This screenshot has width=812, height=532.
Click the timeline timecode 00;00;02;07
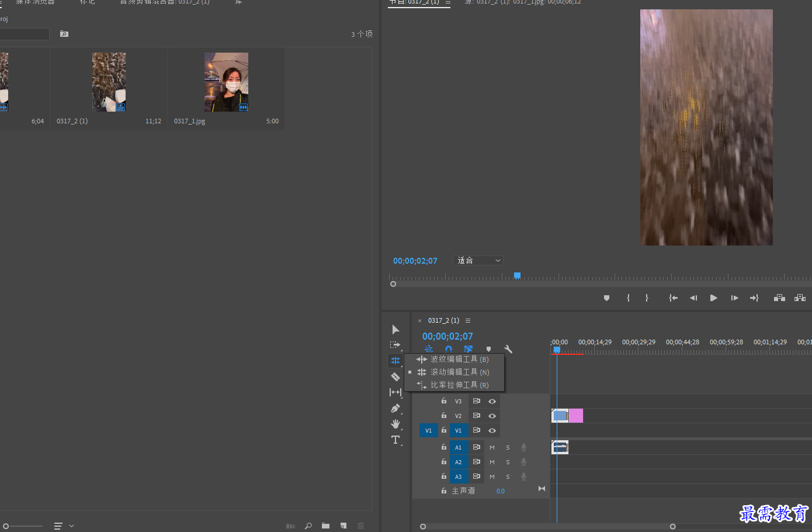447,336
